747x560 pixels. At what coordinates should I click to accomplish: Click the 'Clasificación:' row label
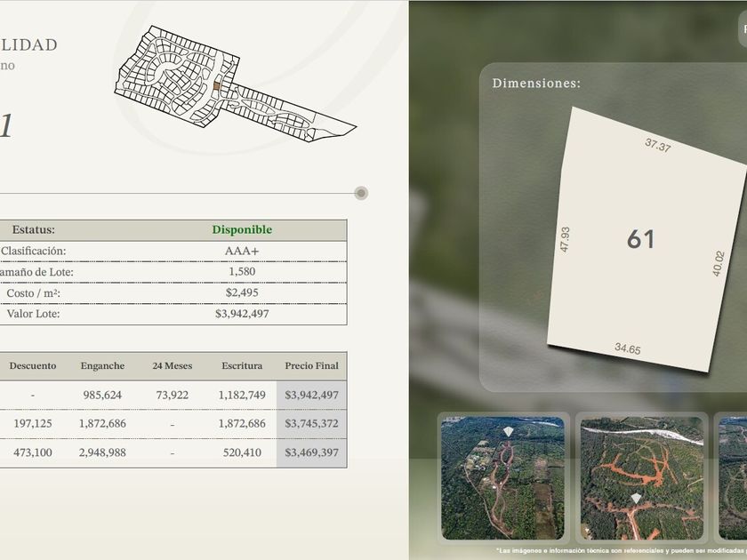[x=34, y=251]
